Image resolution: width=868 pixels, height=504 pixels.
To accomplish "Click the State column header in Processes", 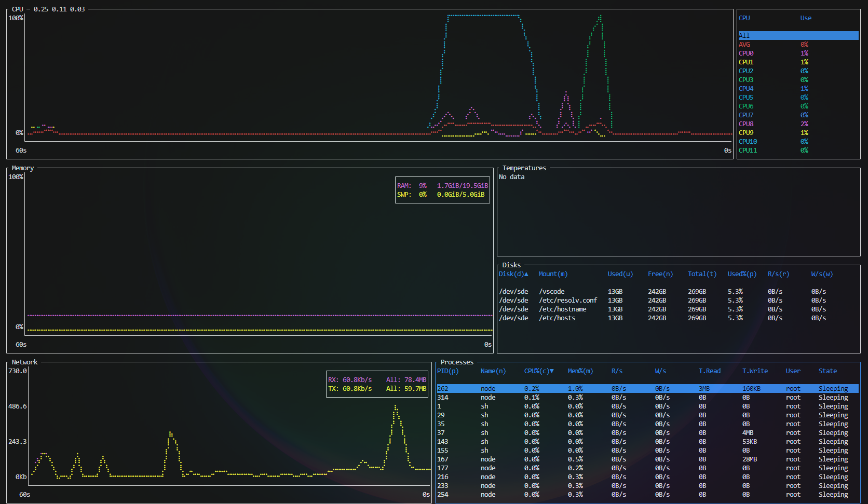I will pyautogui.click(x=828, y=371).
